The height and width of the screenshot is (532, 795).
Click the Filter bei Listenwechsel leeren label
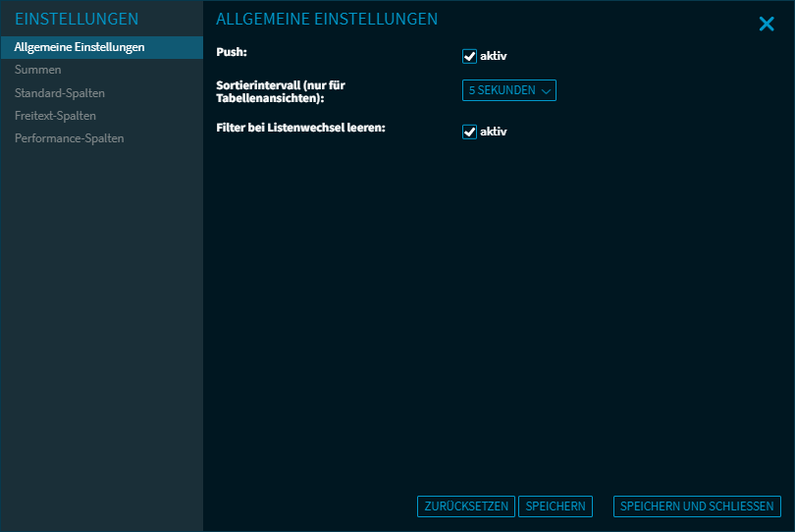pos(300,128)
